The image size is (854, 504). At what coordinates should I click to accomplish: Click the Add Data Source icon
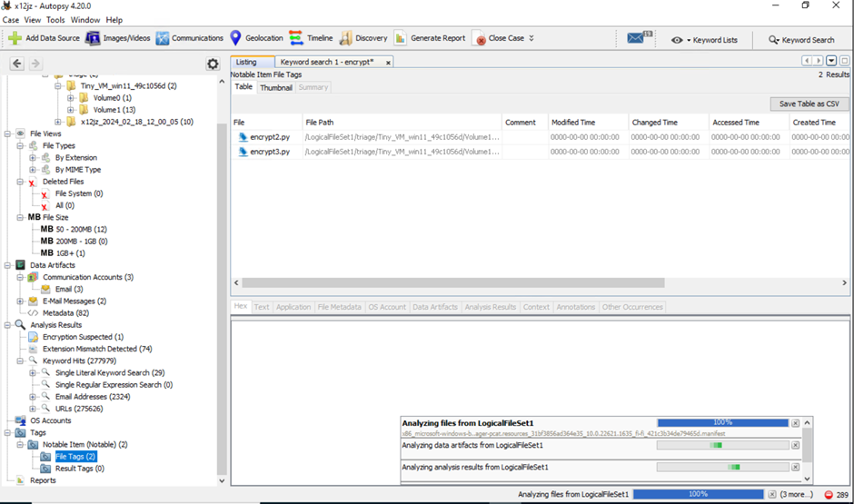point(15,38)
